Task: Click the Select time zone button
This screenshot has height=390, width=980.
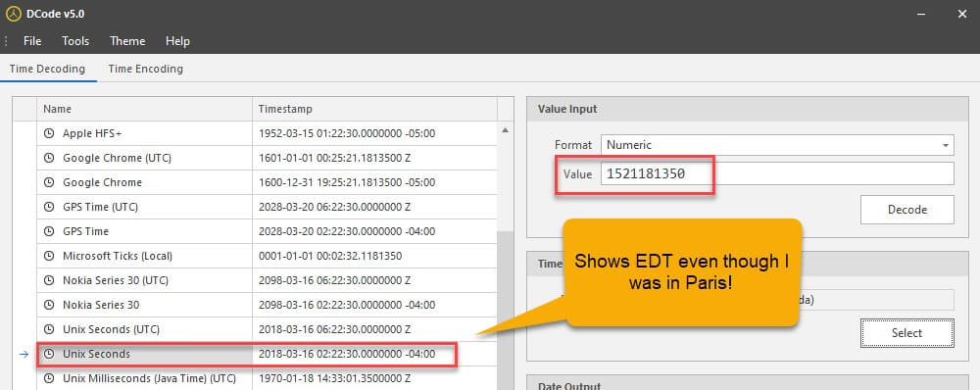Action: (906, 333)
